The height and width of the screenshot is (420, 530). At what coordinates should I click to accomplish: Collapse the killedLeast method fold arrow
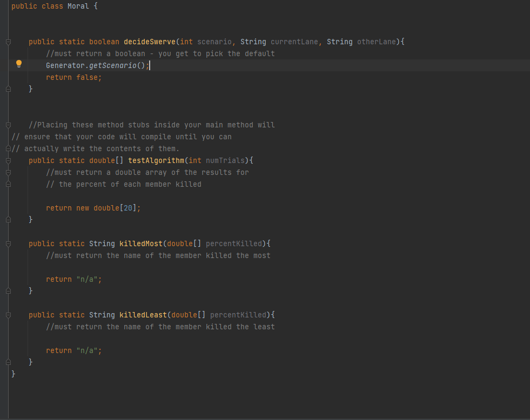pos(8,315)
